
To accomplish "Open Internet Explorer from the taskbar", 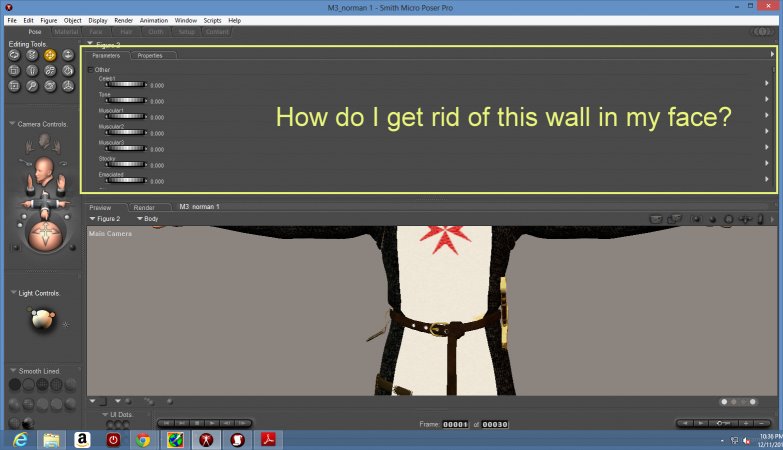I will point(20,440).
